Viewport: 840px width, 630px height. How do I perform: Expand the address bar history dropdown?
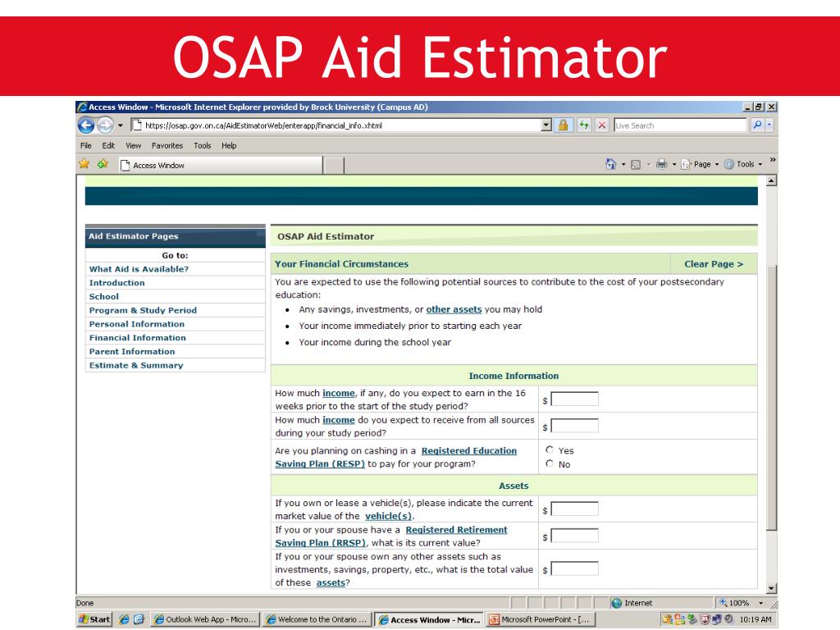coord(546,126)
